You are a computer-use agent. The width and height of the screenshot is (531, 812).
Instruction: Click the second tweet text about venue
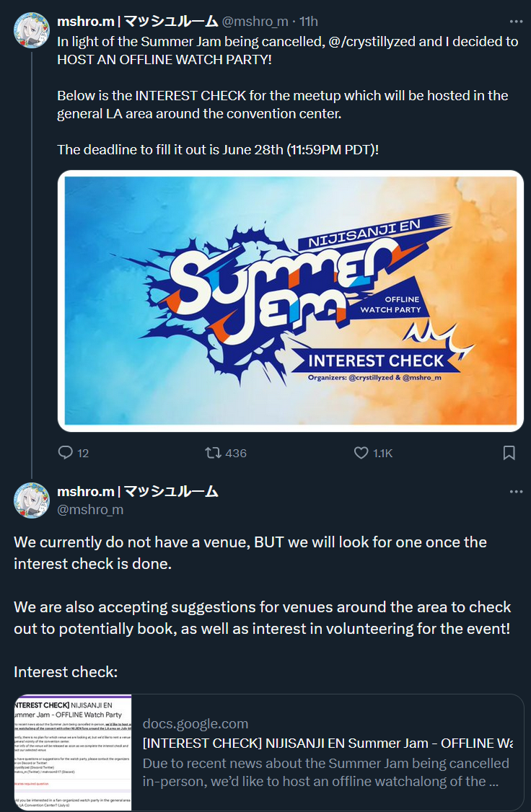pyautogui.click(x=262, y=607)
